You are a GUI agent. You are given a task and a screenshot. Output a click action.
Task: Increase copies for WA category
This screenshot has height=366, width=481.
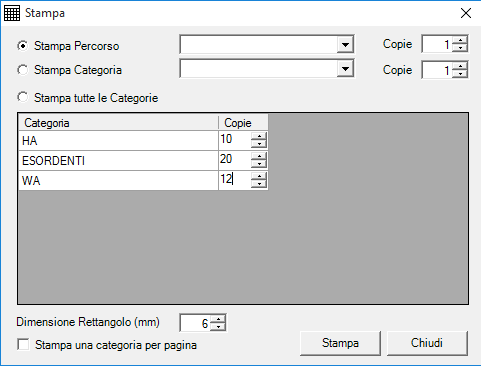259,176
